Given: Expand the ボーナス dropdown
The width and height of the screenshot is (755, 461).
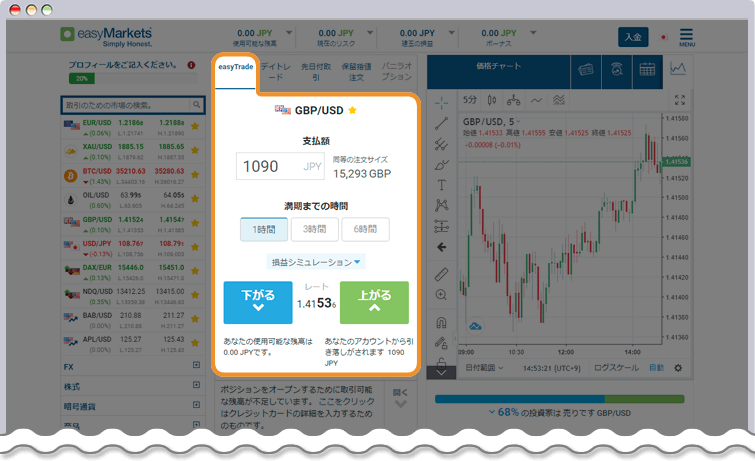Looking at the screenshot, I should pos(533,33).
